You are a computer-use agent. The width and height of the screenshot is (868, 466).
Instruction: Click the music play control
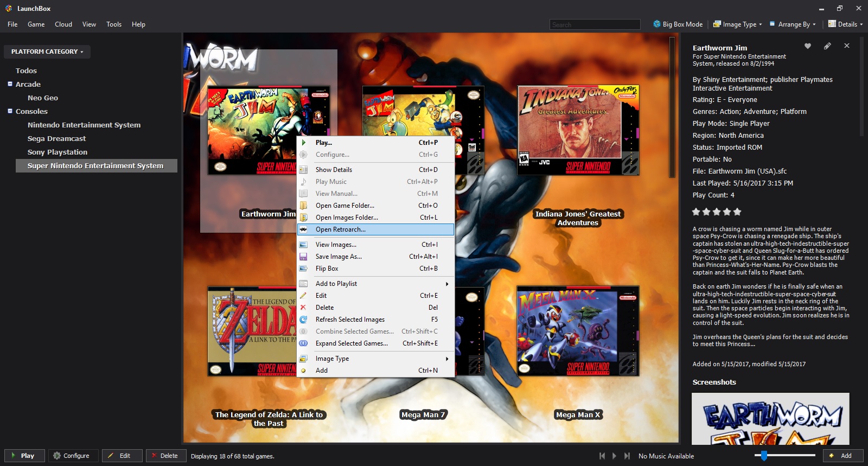614,456
